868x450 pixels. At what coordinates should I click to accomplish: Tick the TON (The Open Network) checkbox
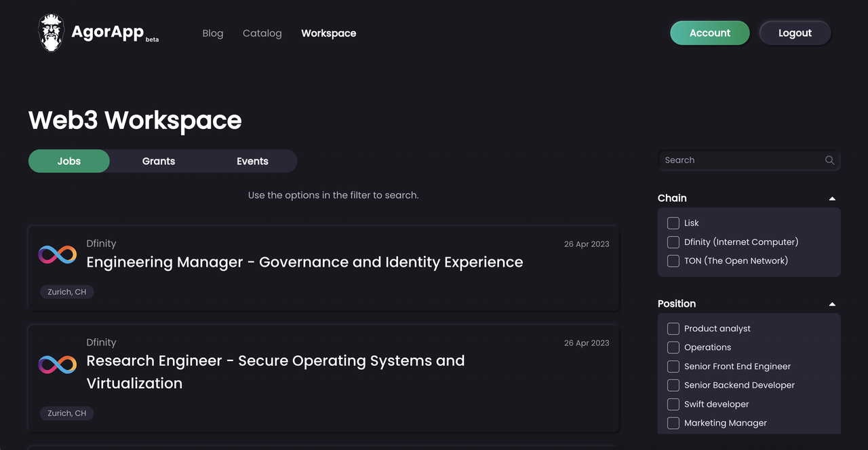673,261
